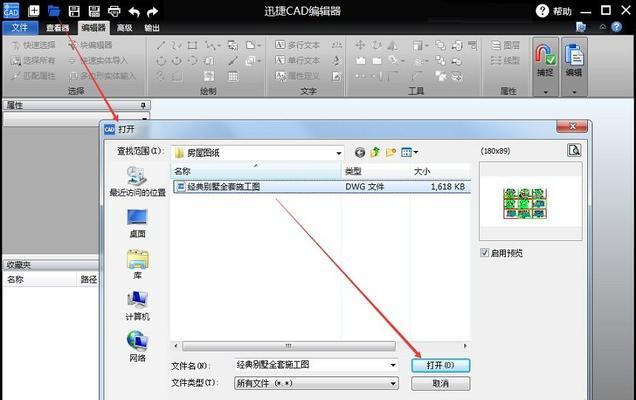636x400 pixels.
Task: Click the up one level folder icon
Action: click(x=375, y=153)
